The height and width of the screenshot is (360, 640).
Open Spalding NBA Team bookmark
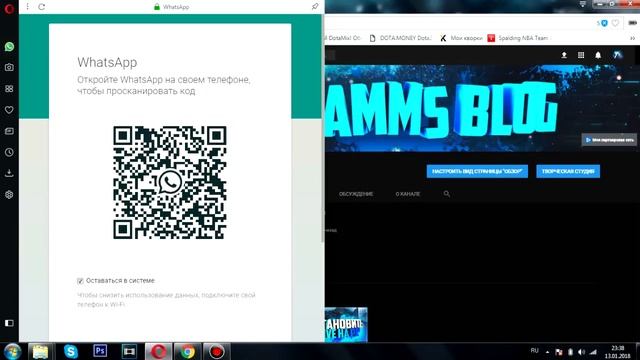(518, 38)
